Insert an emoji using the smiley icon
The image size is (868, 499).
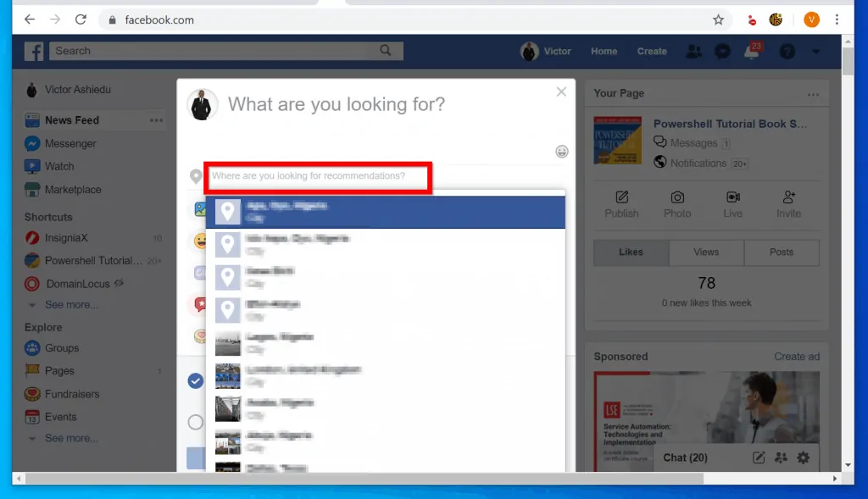coord(561,152)
